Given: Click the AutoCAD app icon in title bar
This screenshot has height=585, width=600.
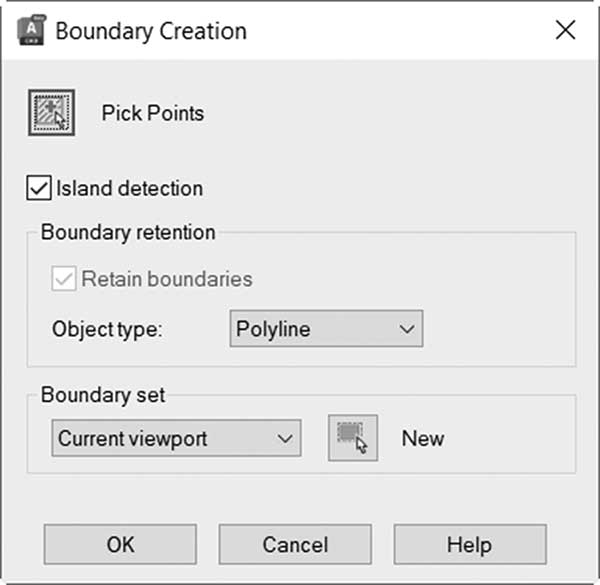Looking at the screenshot, I should click(x=31, y=30).
